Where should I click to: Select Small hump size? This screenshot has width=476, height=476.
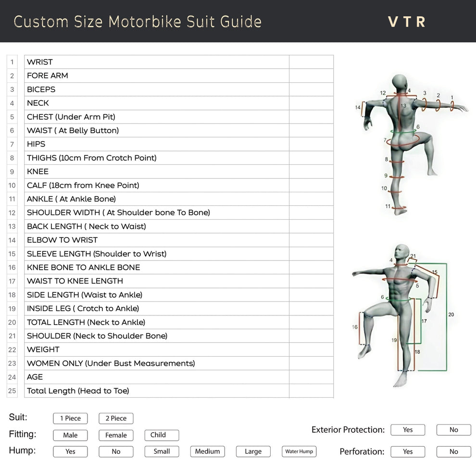point(162,451)
